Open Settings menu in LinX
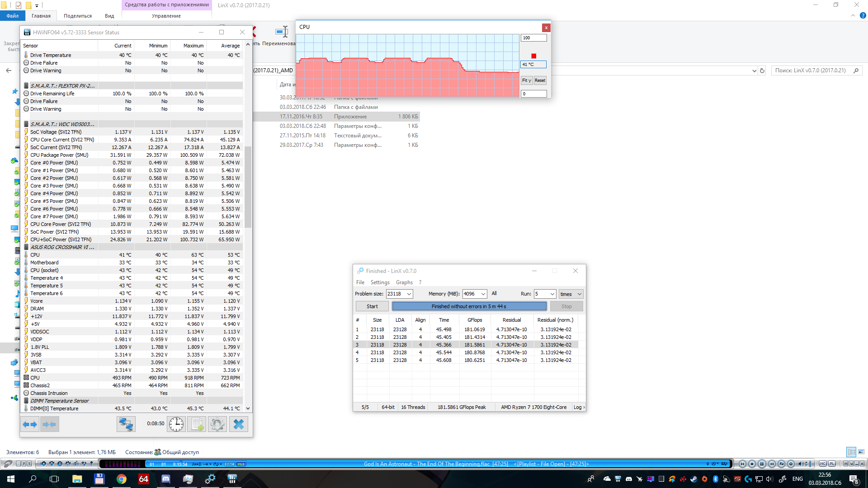The width and height of the screenshot is (868, 488). coord(380,282)
